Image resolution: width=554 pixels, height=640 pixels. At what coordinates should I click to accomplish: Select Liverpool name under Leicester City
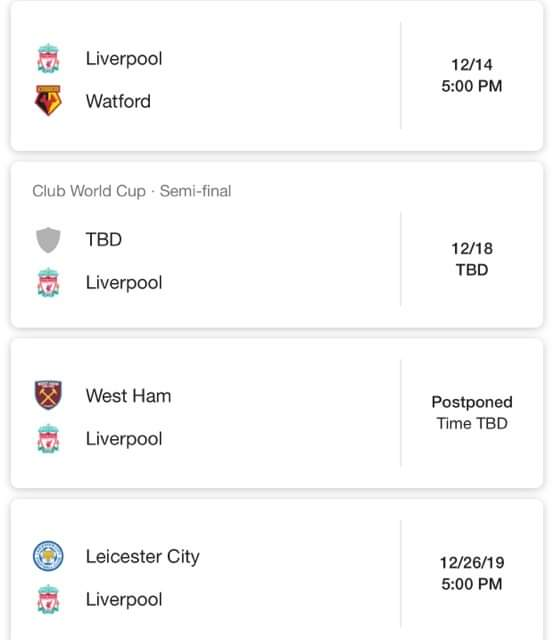[x=124, y=600]
